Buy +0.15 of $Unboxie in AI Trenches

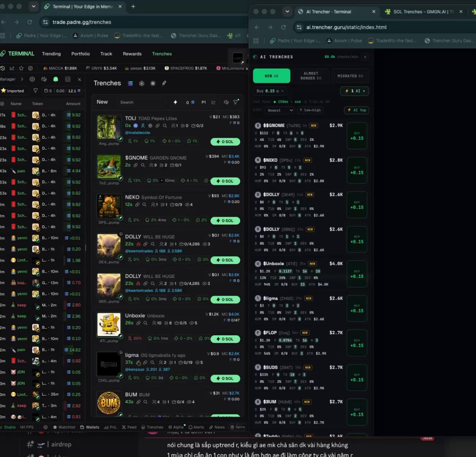[x=357, y=274]
